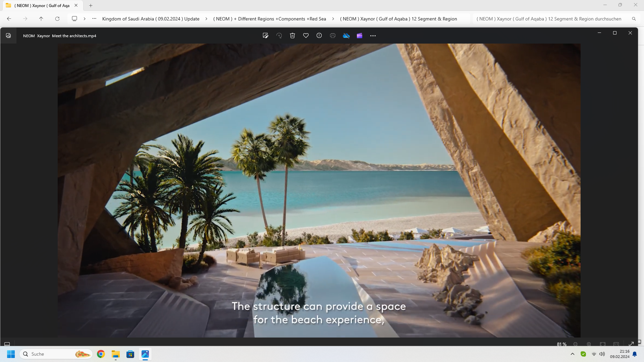Open the Windows Start menu
Viewport: 644px width, 362px height.
point(11,354)
